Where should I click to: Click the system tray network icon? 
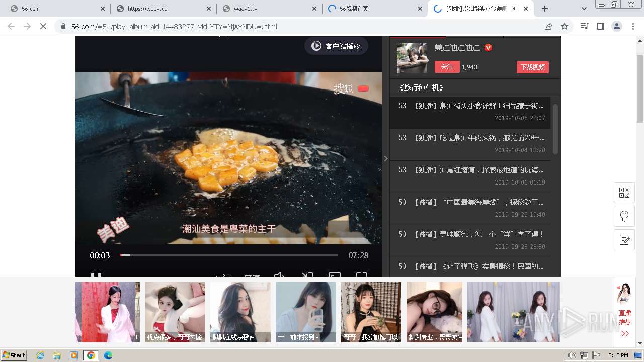pyautogui.click(x=584, y=355)
